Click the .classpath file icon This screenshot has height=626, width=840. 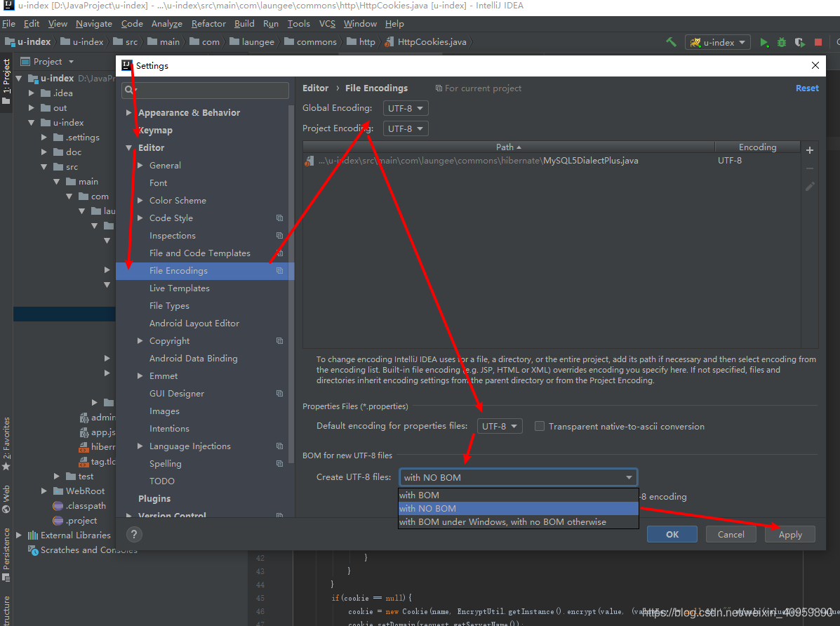58,506
